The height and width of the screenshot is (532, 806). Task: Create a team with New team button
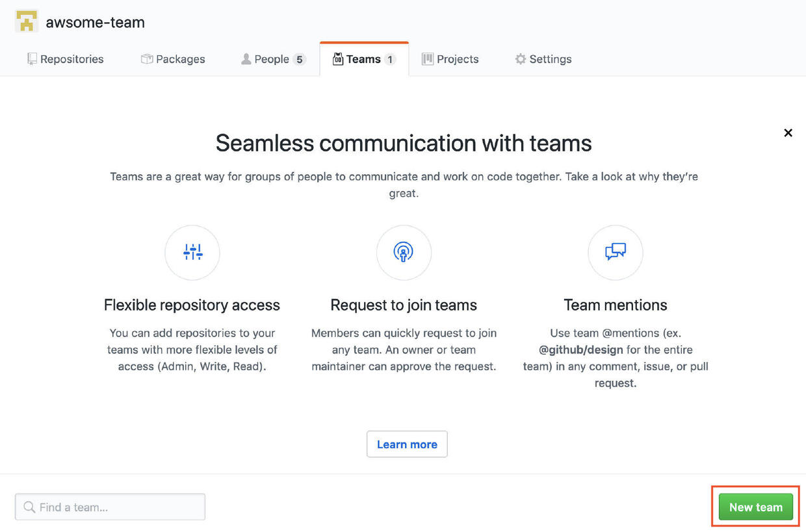tap(755, 507)
